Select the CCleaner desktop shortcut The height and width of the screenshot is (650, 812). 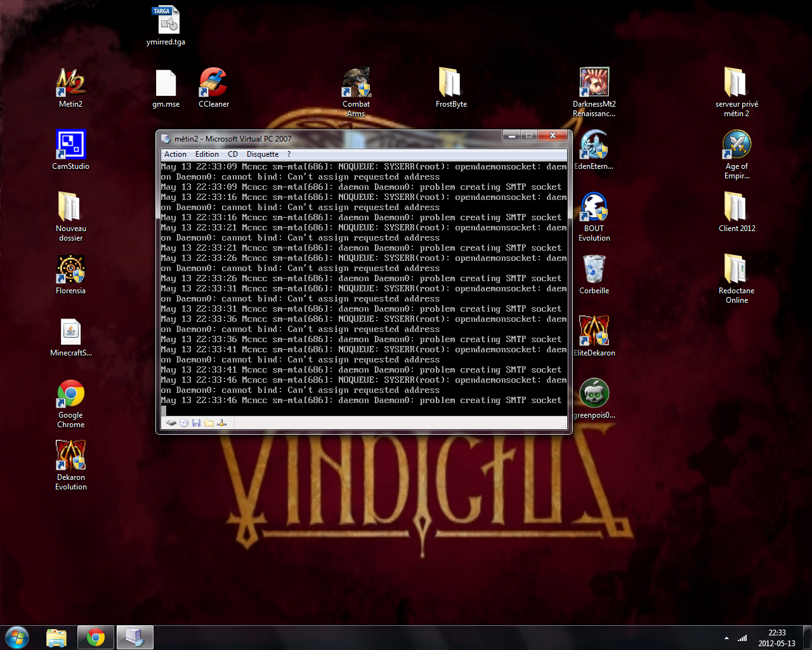coord(214,88)
